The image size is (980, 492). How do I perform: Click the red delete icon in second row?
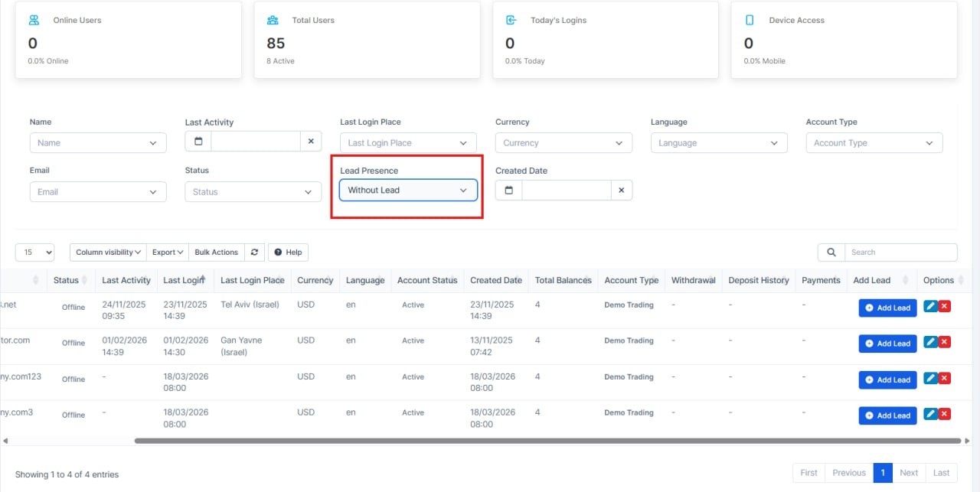pos(945,342)
